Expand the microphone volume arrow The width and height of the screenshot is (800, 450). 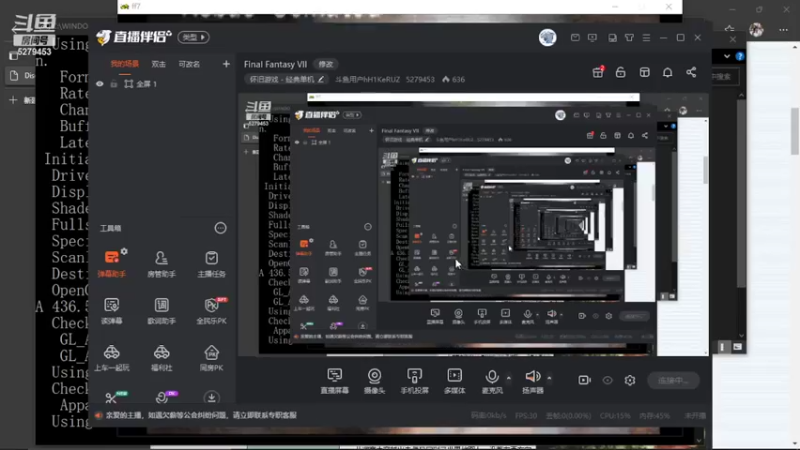[508, 378]
